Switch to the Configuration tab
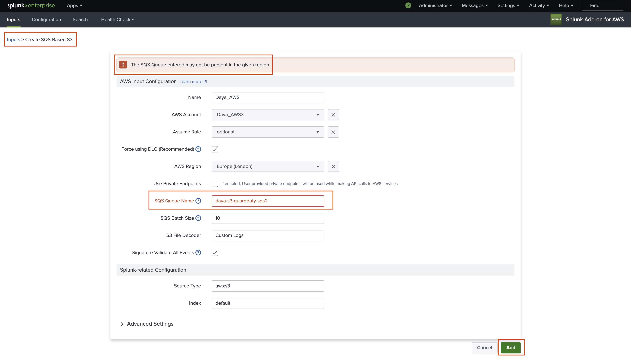Image resolution: width=631 pixels, height=364 pixels. pos(46,20)
